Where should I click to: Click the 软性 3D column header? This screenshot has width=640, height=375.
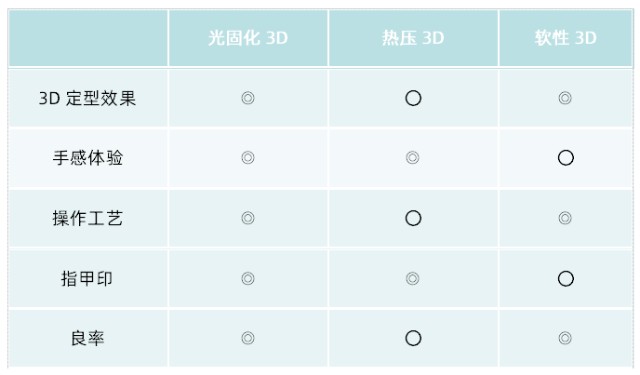tap(565, 38)
